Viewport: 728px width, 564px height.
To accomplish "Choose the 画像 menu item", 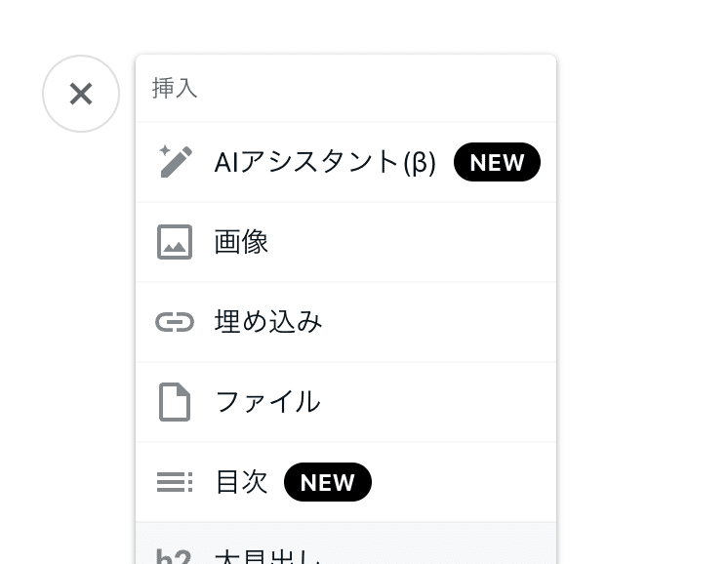I will pos(242,242).
